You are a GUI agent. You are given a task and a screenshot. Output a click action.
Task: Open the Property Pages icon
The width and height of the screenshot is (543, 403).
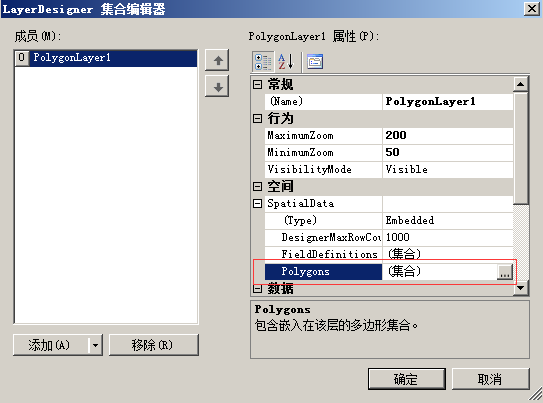pos(315,62)
